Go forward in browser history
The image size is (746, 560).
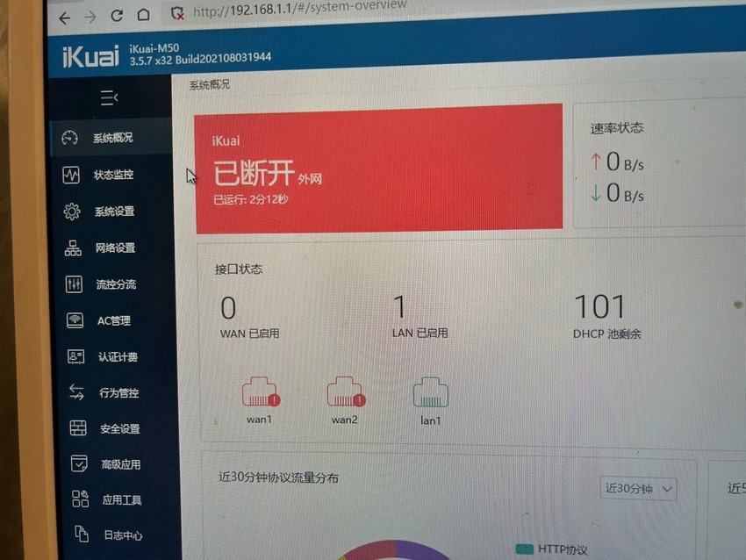click(90, 18)
